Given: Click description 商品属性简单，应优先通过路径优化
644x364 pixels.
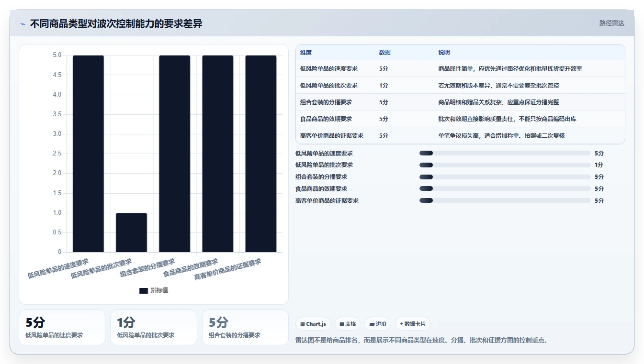Looking at the screenshot, I should [x=510, y=69].
